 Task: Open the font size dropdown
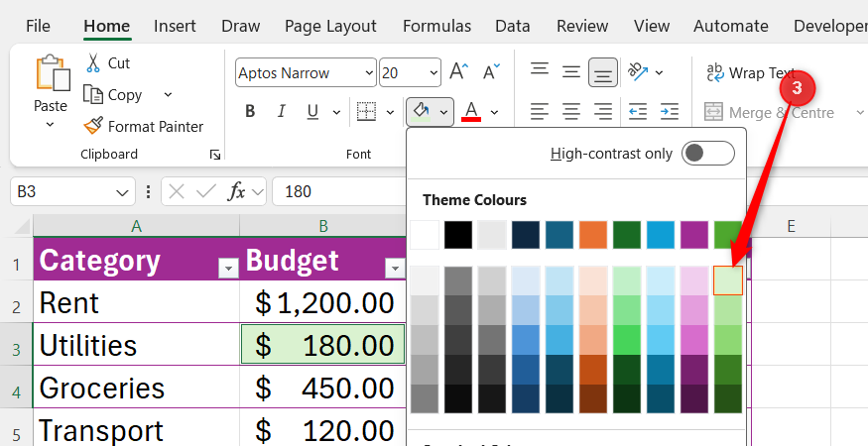pyautogui.click(x=434, y=73)
